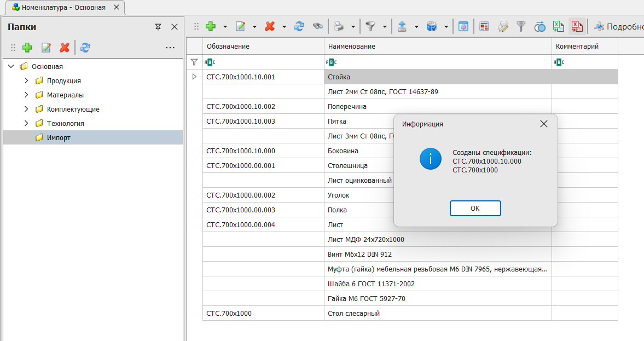Expand the Технология folder
The width and height of the screenshot is (644, 341).
tap(26, 123)
